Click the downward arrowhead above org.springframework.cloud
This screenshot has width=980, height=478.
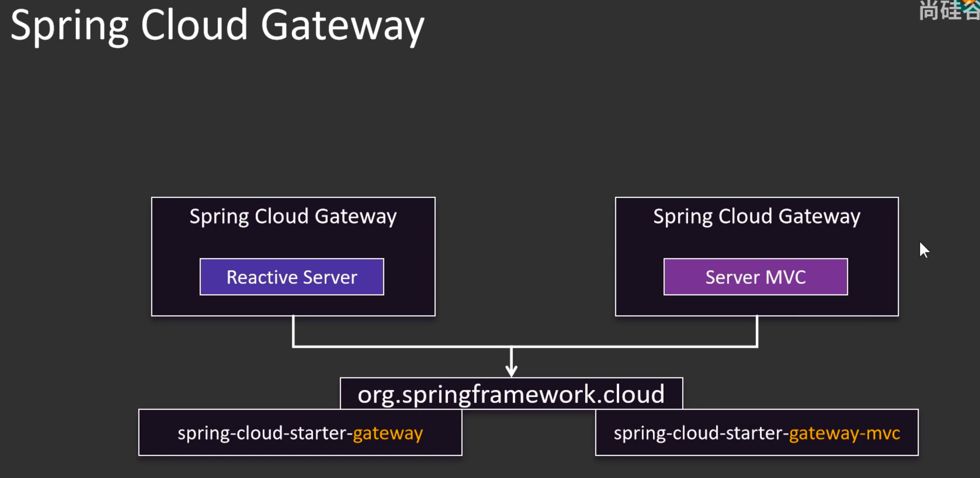click(511, 371)
